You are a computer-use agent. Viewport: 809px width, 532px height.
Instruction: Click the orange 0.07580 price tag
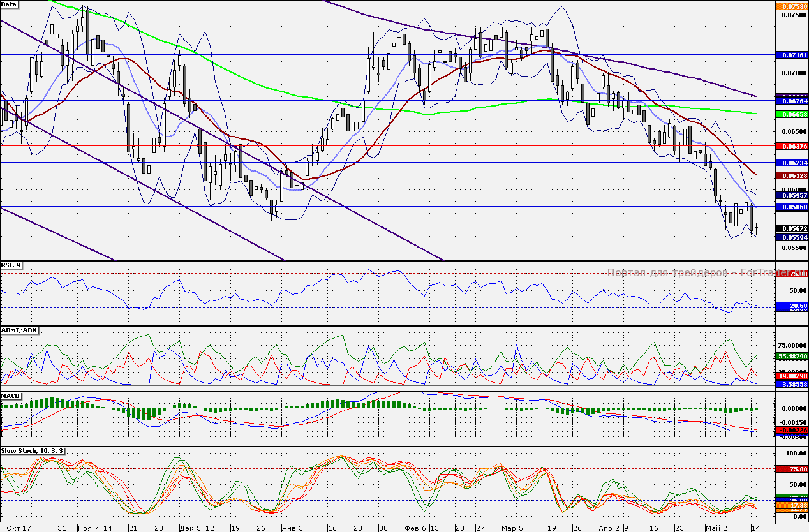(x=791, y=7)
